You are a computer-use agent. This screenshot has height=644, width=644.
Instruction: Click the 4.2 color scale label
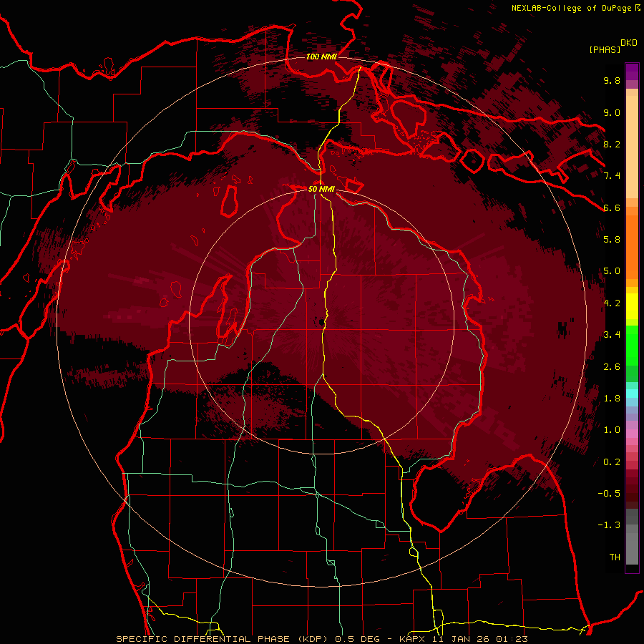(x=612, y=303)
